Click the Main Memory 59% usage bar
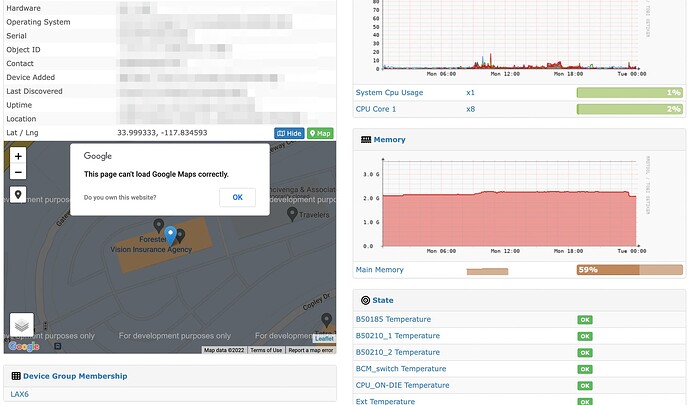This screenshot has height=405, width=690. (629, 270)
